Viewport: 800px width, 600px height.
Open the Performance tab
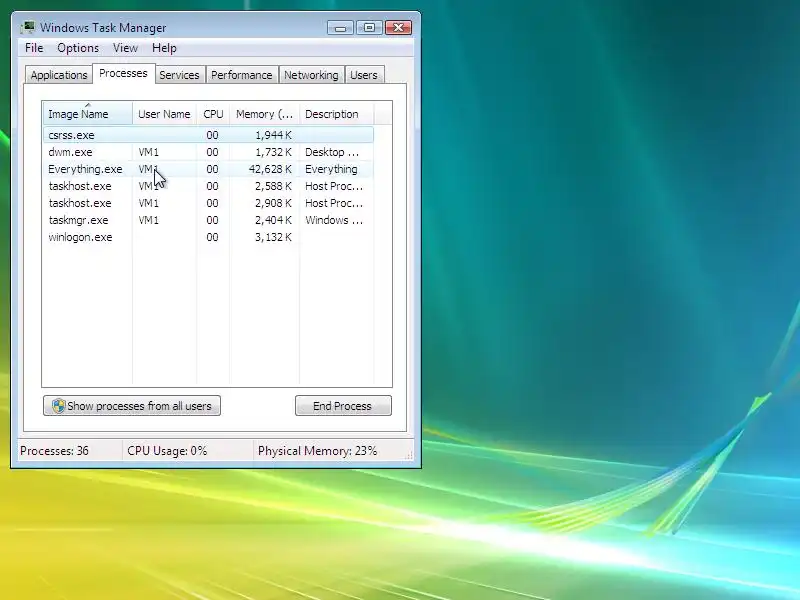coord(242,75)
